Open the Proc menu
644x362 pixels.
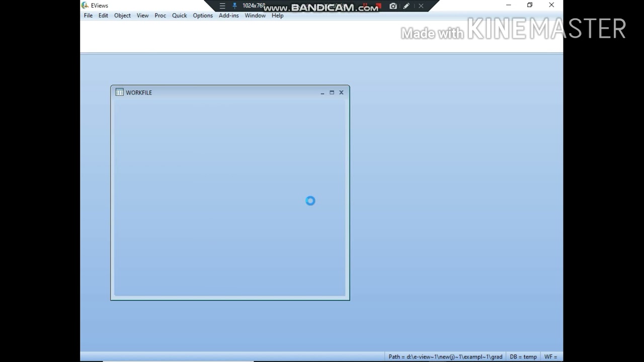(160, 16)
